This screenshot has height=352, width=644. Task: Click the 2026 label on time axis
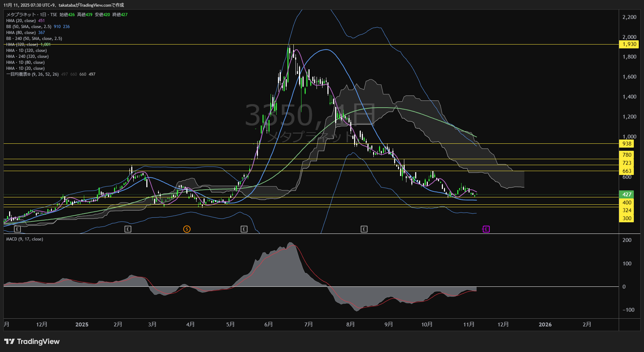[545, 325]
